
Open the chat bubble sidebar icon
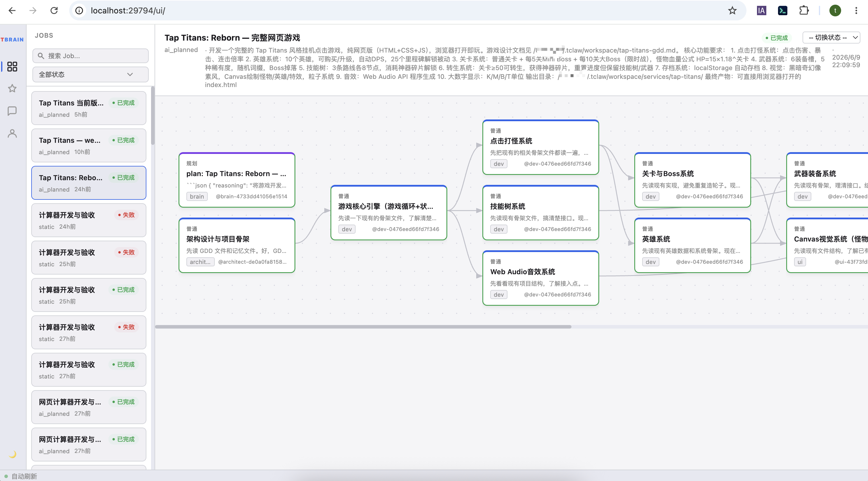click(x=12, y=111)
